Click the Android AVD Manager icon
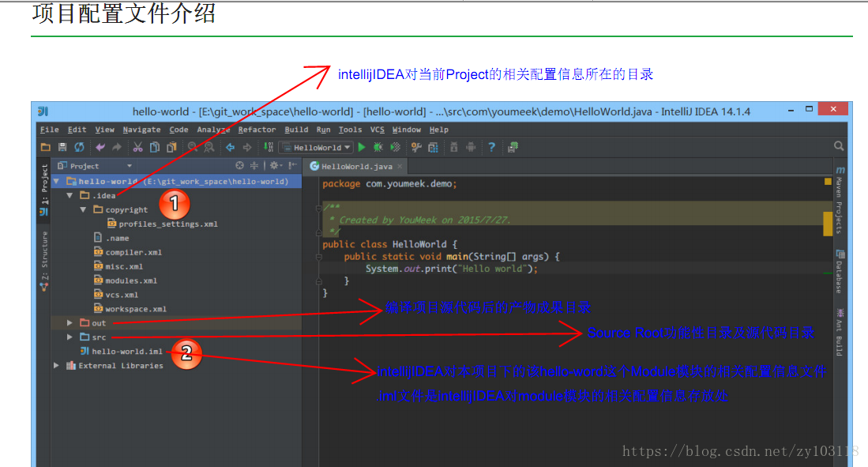Viewport: 868px width, 467px height. pyautogui.click(x=471, y=147)
